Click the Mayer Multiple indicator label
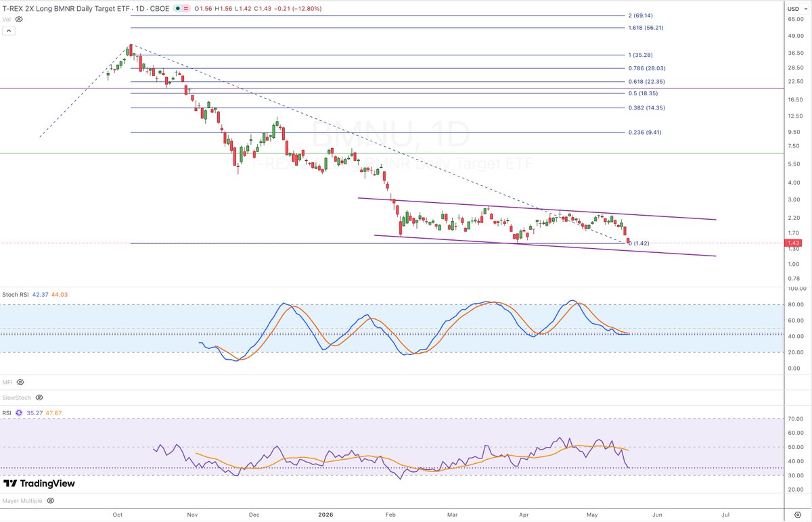Image resolution: width=812 pixels, height=522 pixels. click(x=22, y=501)
